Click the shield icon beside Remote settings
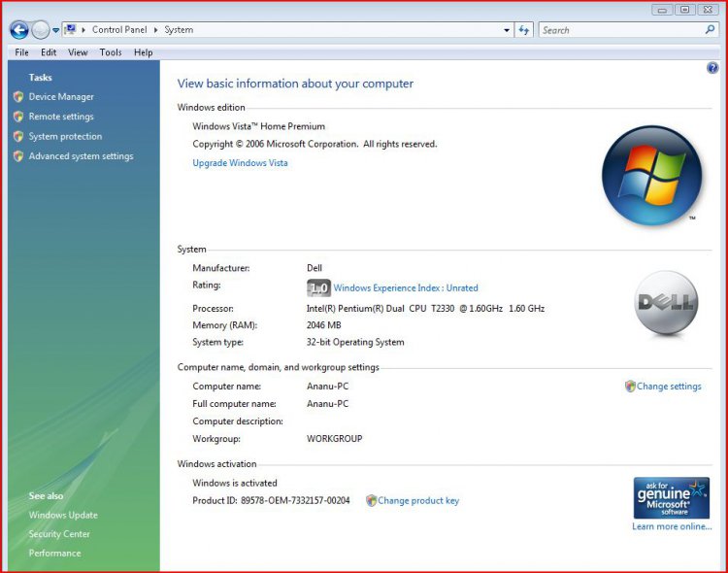The width and height of the screenshot is (728, 573). [18, 117]
